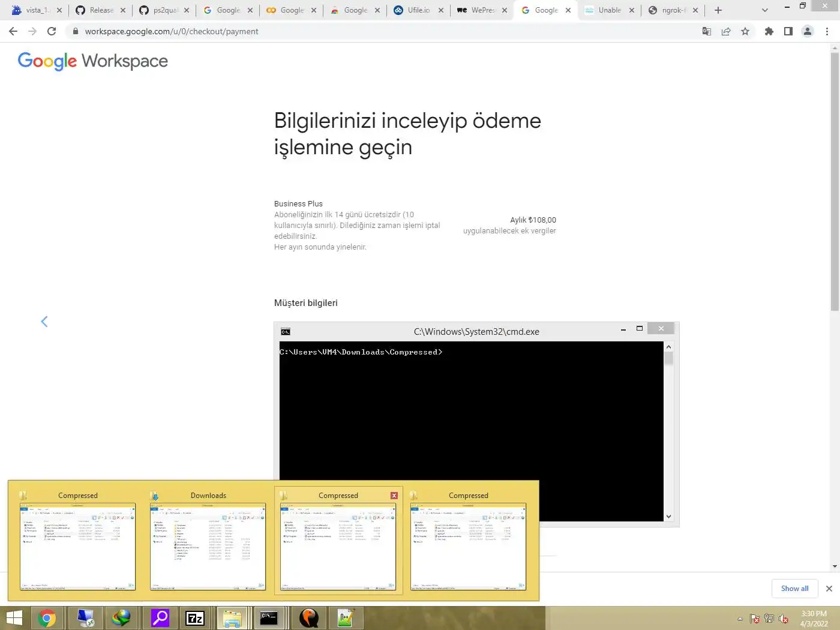Screen dimensions: 840x630
Task: Click the 'Müşteri bilgileri' section heading
Action: (305, 303)
